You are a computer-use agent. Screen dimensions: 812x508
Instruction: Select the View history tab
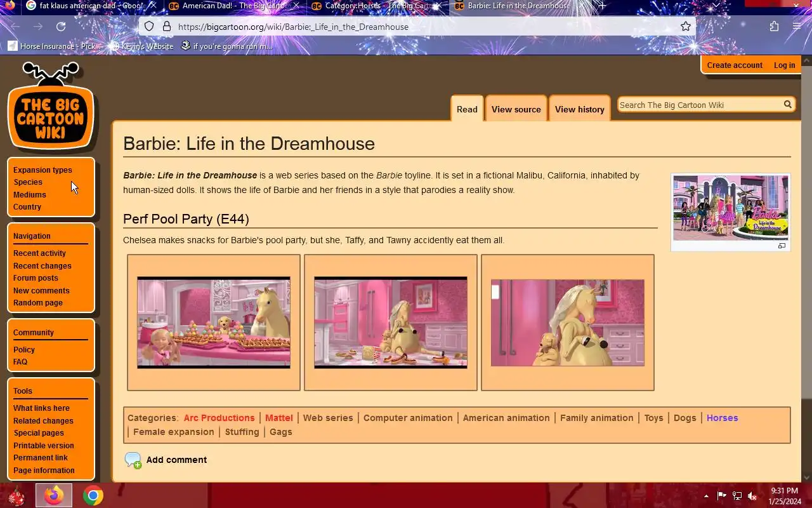click(x=579, y=109)
